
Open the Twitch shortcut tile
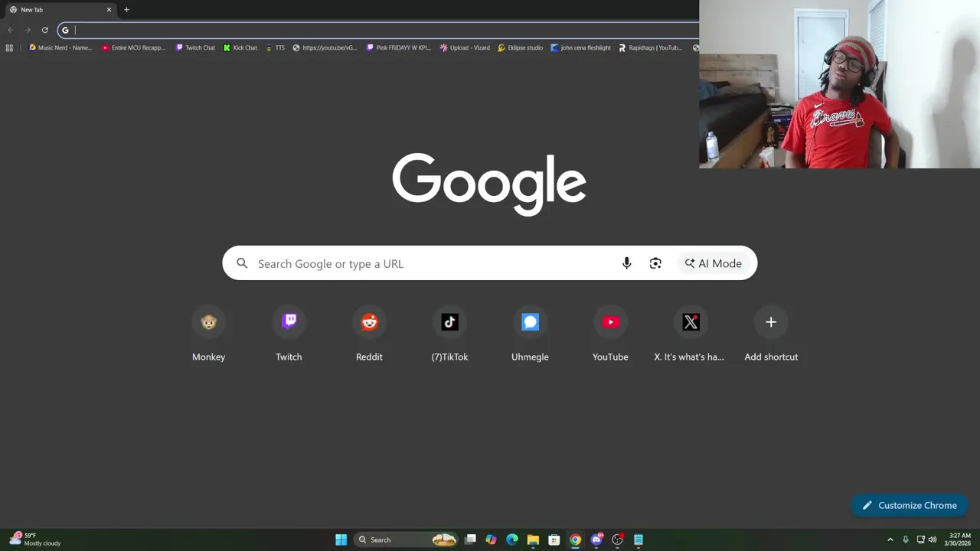point(289,334)
